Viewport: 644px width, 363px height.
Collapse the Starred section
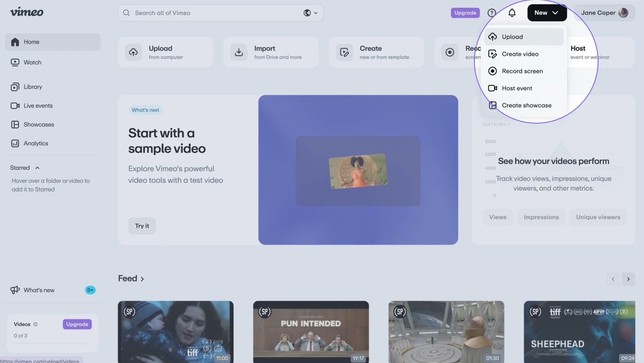pos(37,168)
